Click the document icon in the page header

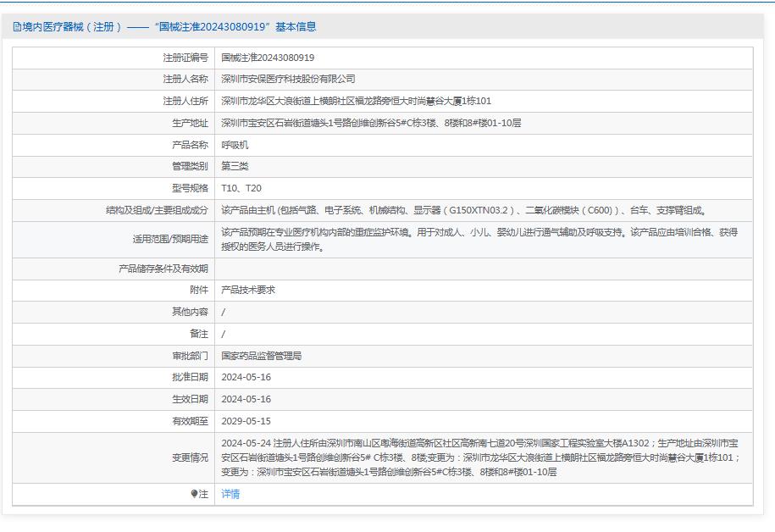point(17,27)
